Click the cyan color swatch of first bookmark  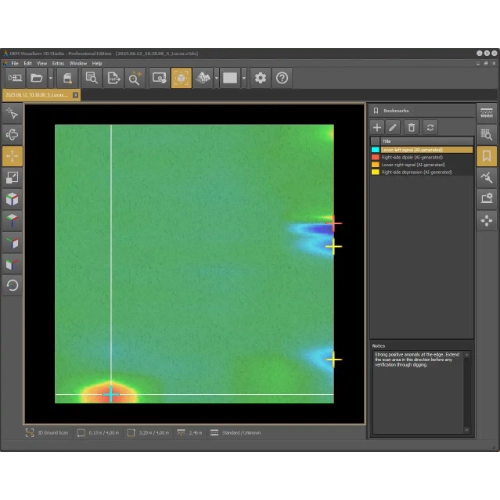(375, 150)
